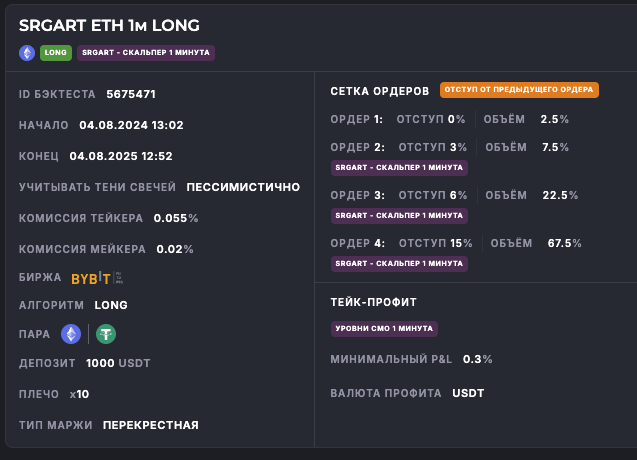Click the backtest ID 5675471
The height and width of the screenshot is (460, 637).
pyautogui.click(x=131, y=95)
